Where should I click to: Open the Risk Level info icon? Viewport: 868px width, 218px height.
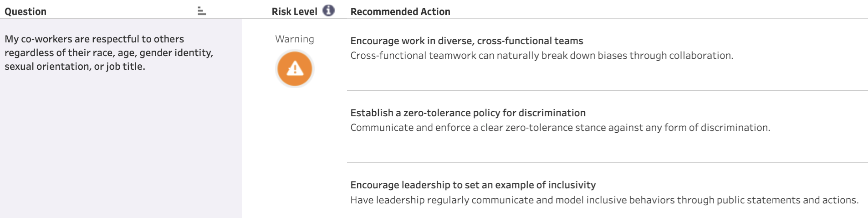point(328,10)
